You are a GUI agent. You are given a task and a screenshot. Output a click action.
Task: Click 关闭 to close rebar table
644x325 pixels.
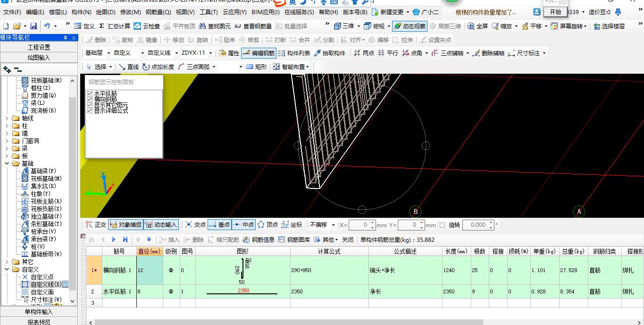[x=348, y=239]
